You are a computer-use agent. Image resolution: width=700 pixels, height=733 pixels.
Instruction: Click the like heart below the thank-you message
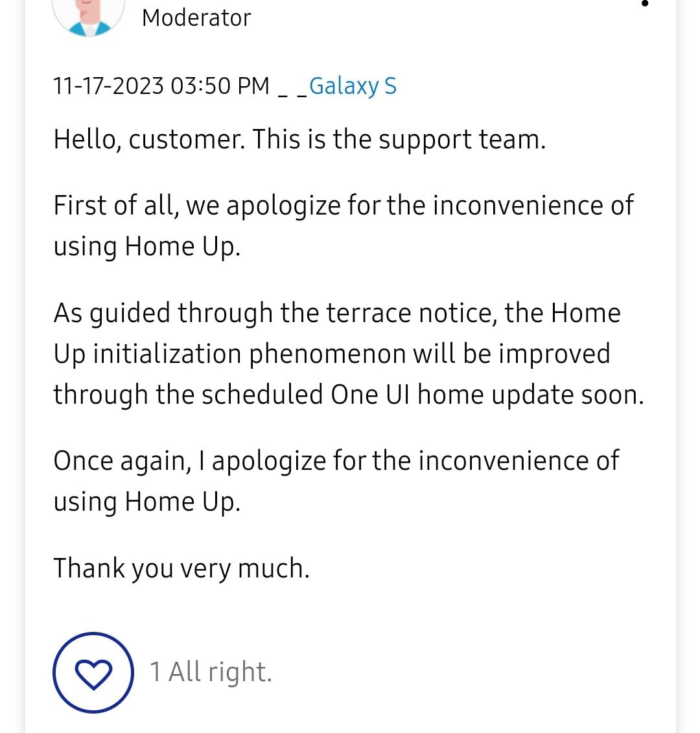pos(93,672)
